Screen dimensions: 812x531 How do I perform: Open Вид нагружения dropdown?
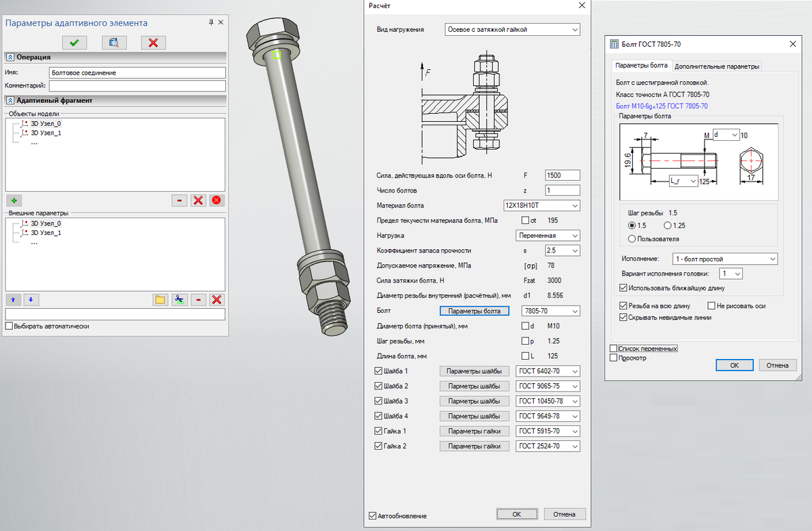(x=512, y=30)
